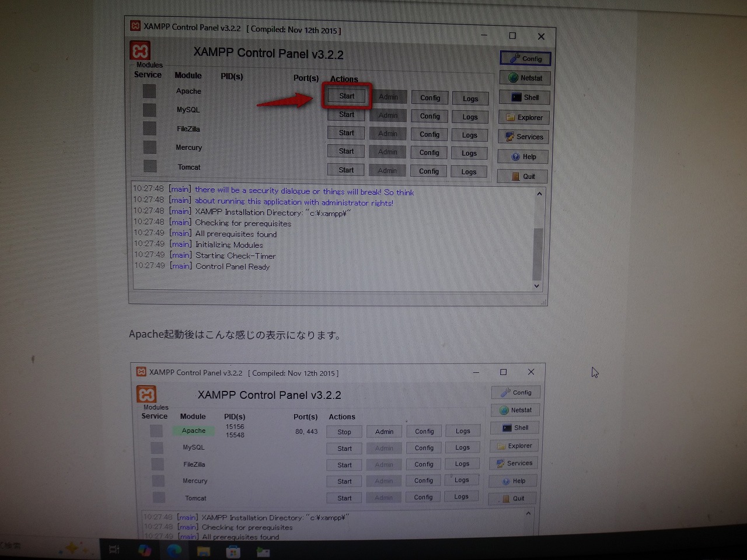Screen dimensions: 747x560
Task: Start Mercury in the upper XAMPP panel
Action: tap(346, 151)
